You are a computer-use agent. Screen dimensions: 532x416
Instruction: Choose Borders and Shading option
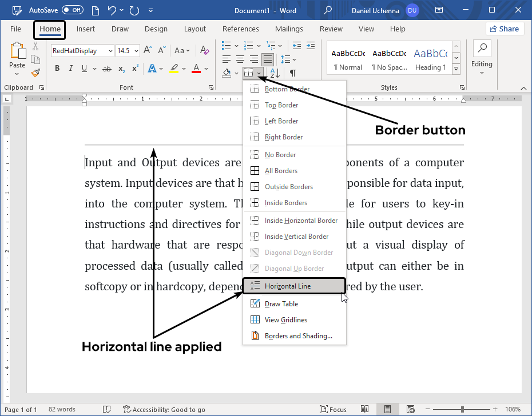297,336
